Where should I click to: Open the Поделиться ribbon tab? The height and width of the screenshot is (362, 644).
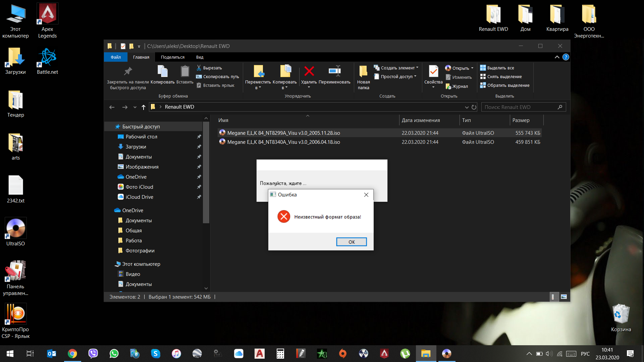pyautogui.click(x=172, y=57)
